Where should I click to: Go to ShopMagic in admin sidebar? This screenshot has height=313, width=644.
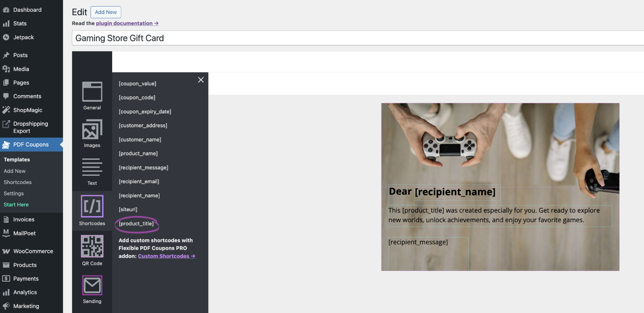pyautogui.click(x=28, y=110)
